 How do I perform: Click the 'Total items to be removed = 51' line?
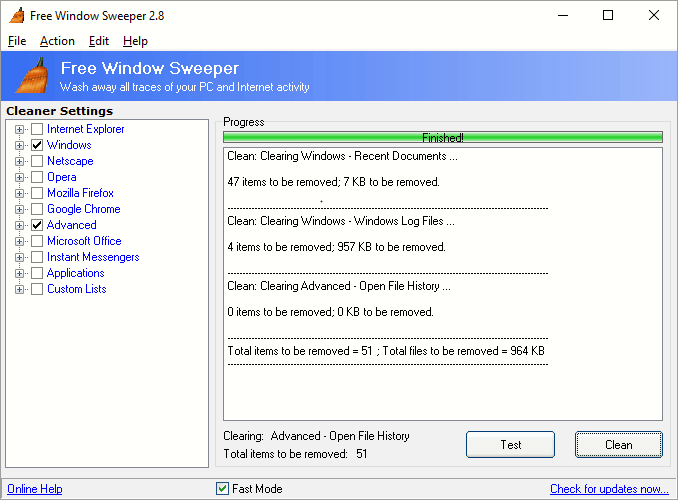[x=386, y=351]
